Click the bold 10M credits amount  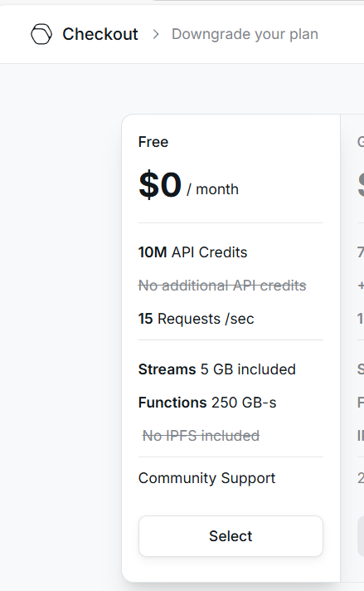(x=153, y=252)
